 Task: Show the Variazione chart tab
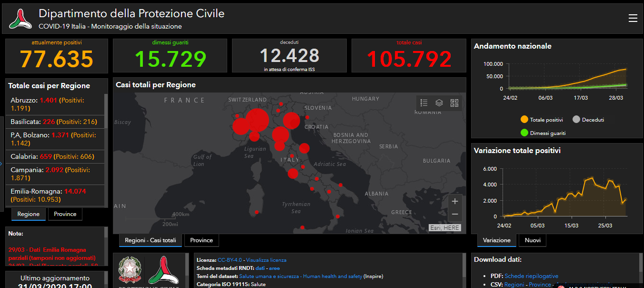pos(497,240)
